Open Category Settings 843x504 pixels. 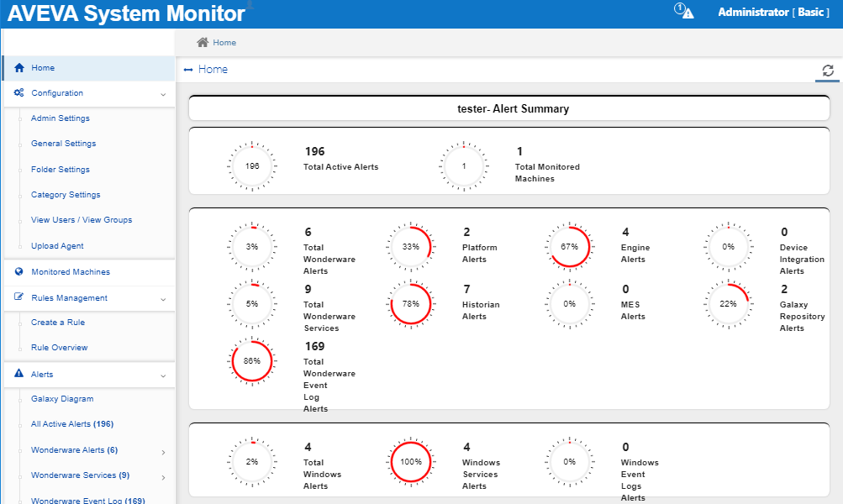click(66, 195)
